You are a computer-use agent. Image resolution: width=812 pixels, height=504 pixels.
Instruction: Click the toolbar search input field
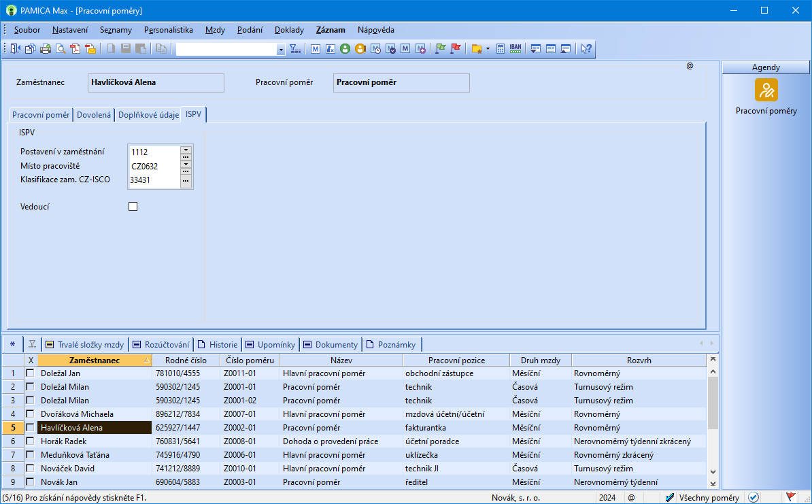click(x=226, y=49)
